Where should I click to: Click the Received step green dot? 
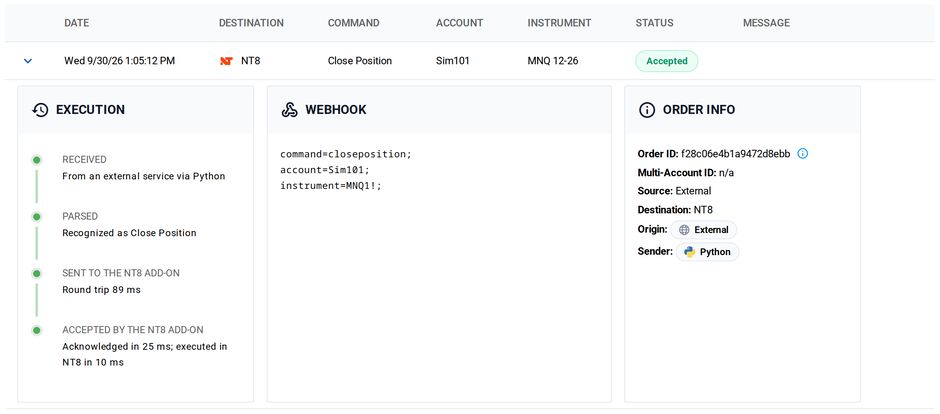(37, 160)
